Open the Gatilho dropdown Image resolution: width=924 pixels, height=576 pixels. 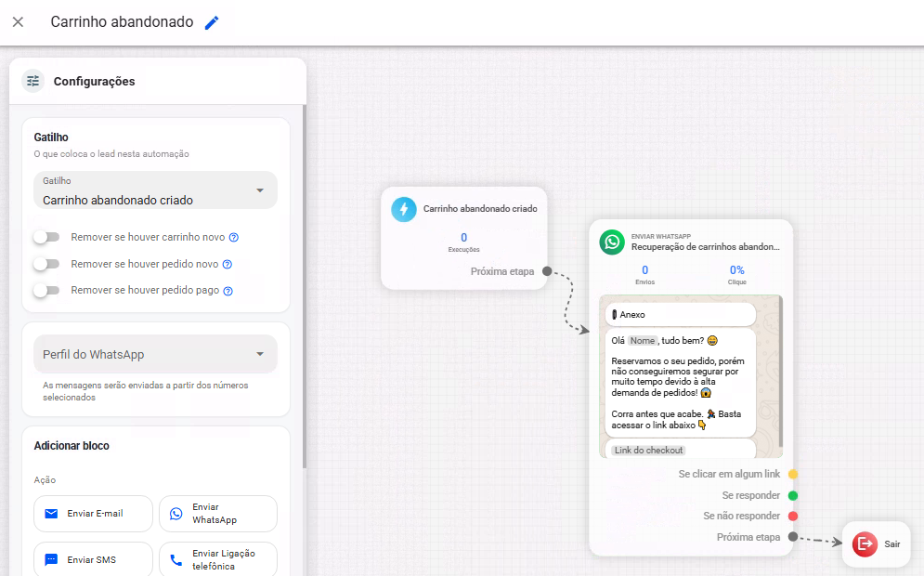(156, 190)
